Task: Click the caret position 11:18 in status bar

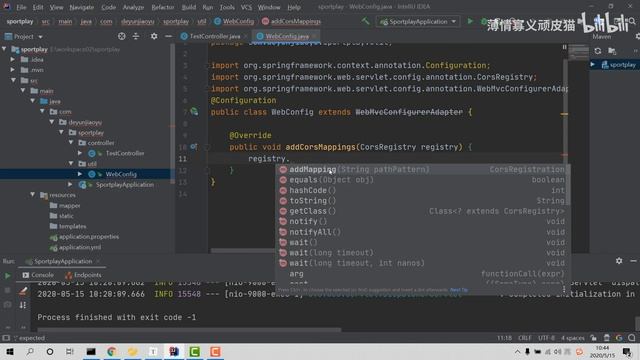Action: [x=504, y=338]
